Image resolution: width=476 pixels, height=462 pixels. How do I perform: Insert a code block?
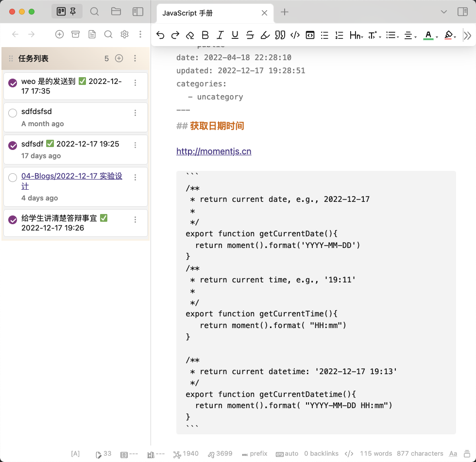pyautogui.click(x=310, y=35)
